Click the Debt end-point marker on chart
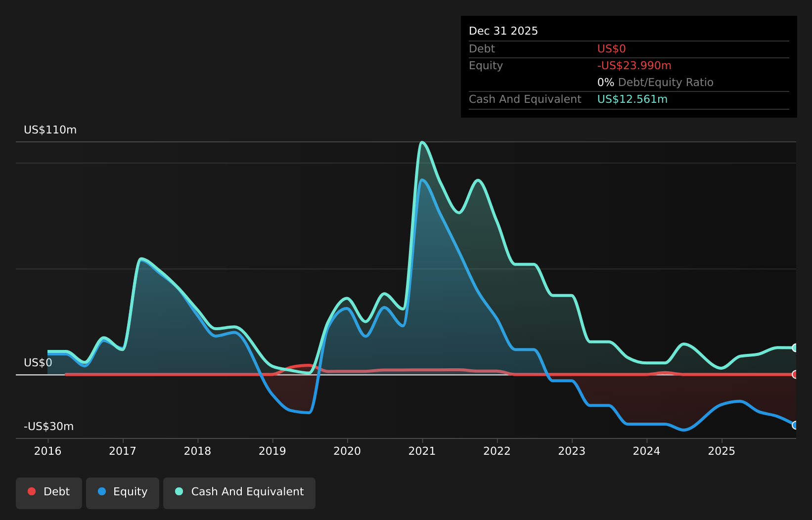Image resolution: width=812 pixels, height=520 pixels. coord(795,374)
